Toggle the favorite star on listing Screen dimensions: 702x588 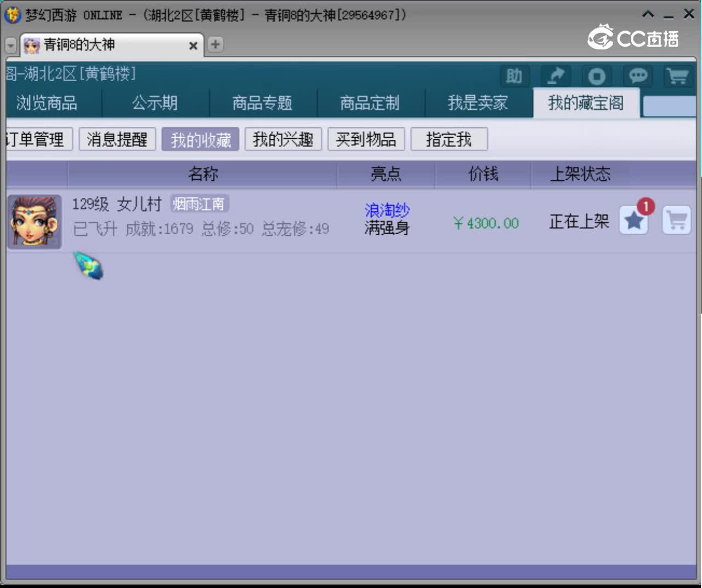635,220
